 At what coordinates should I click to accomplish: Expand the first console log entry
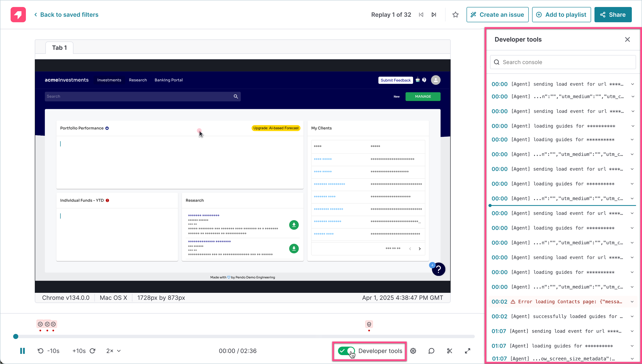[x=632, y=84]
